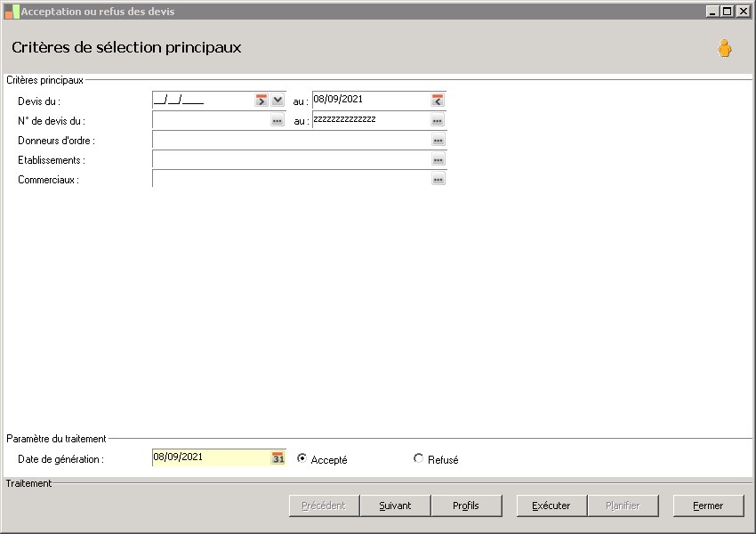
Task: Browse Commerciaux with ellipsis button
Action: coord(438,180)
